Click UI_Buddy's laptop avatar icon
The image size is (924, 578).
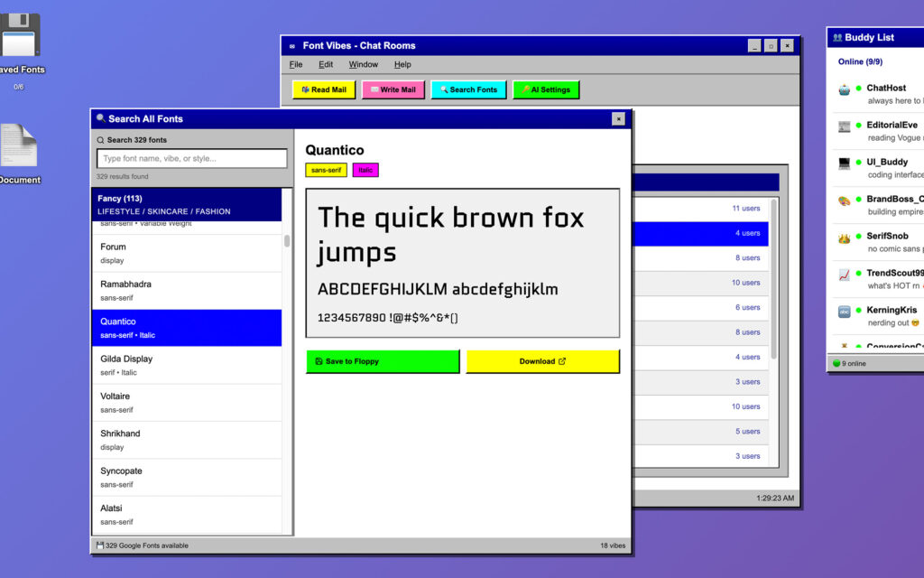[x=844, y=163]
